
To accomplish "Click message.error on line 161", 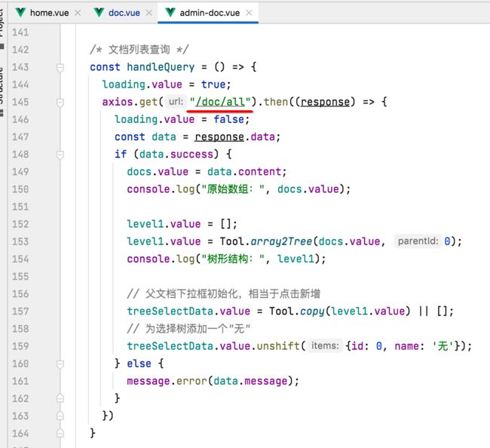I will pyautogui.click(x=167, y=381).
